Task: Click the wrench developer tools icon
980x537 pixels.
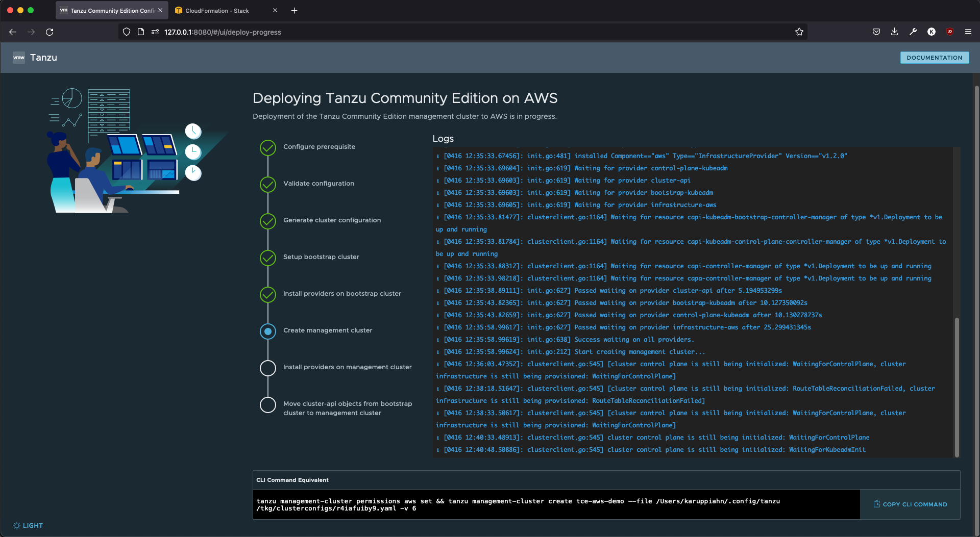Action: [913, 32]
